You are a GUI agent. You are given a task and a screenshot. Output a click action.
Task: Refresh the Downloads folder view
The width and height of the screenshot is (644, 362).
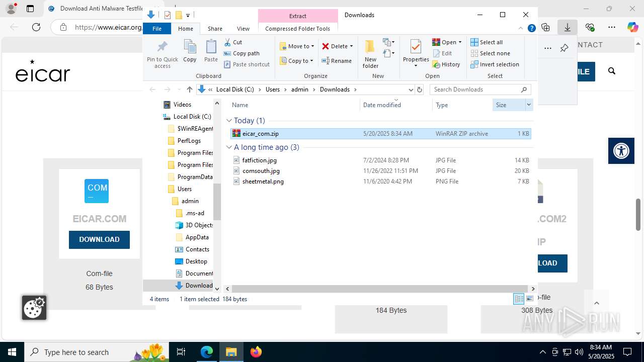pos(420,89)
